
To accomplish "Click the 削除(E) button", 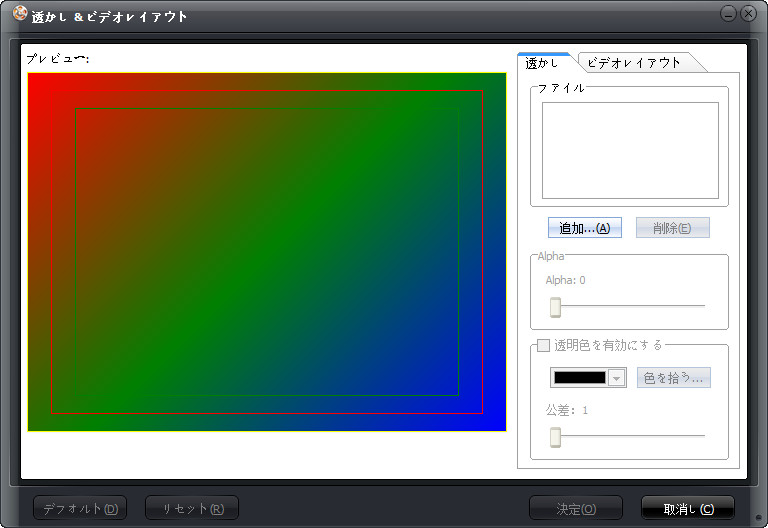I will [x=672, y=228].
